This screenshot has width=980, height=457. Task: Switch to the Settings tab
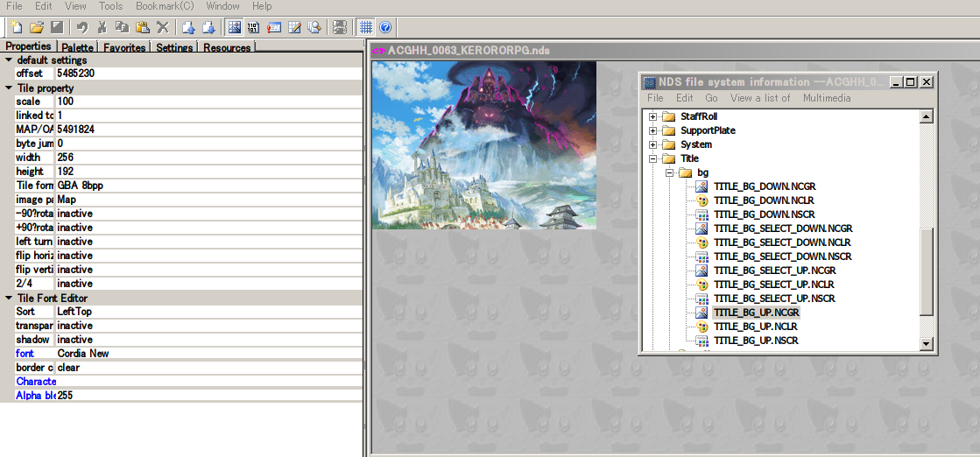pos(174,47)
